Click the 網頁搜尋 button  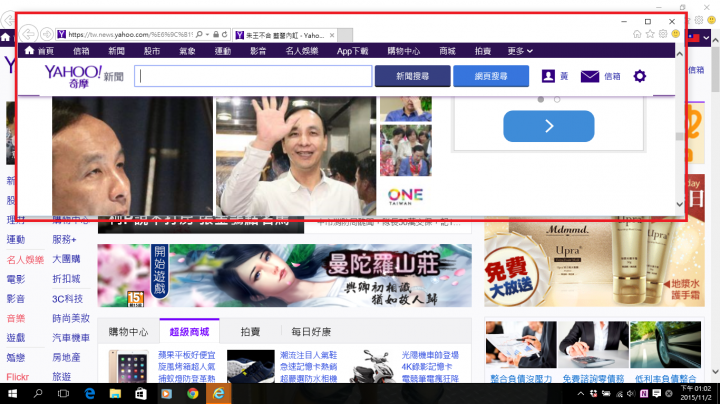pyautogui.click(x=491, y=76)
